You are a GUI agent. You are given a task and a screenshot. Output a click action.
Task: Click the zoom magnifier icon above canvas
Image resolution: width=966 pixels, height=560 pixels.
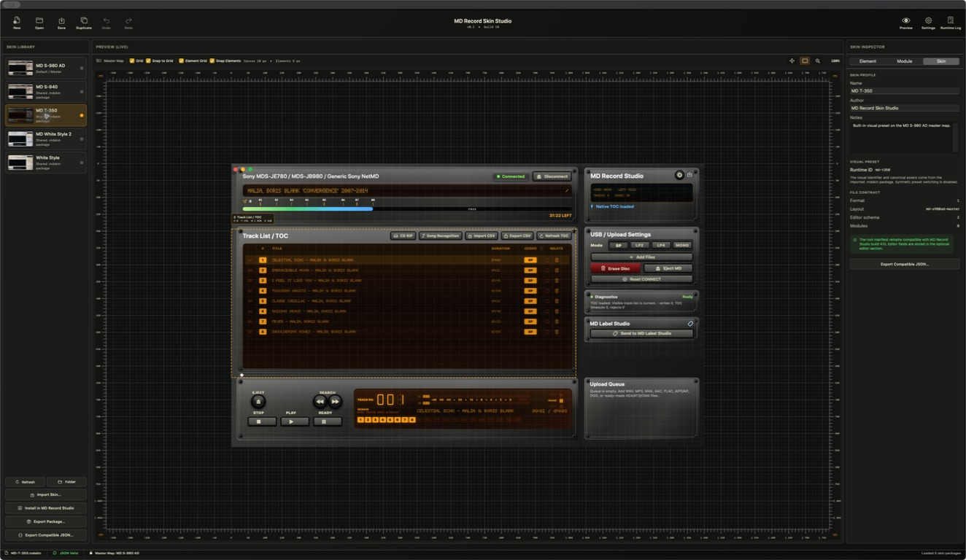818,61
